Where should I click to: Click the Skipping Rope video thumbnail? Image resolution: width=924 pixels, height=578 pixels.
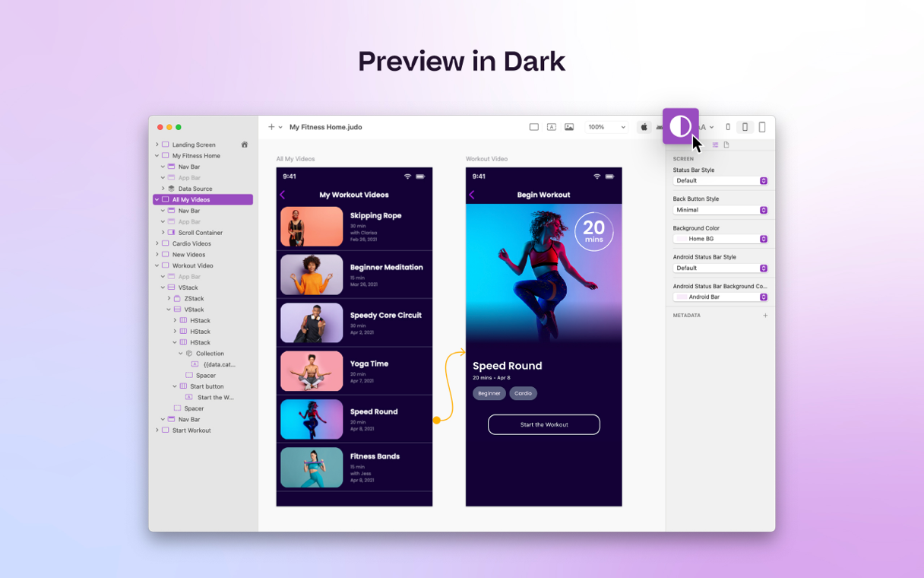point(312,227)
